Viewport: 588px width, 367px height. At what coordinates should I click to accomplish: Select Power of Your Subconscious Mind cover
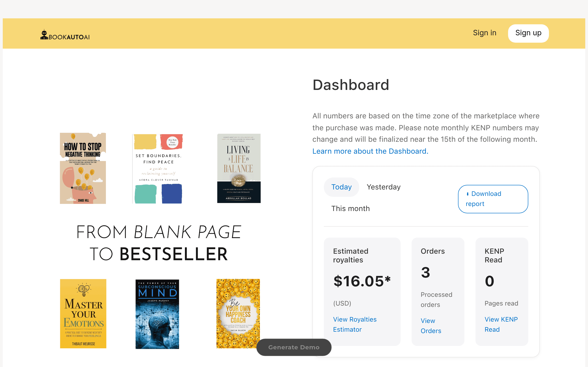157,314
